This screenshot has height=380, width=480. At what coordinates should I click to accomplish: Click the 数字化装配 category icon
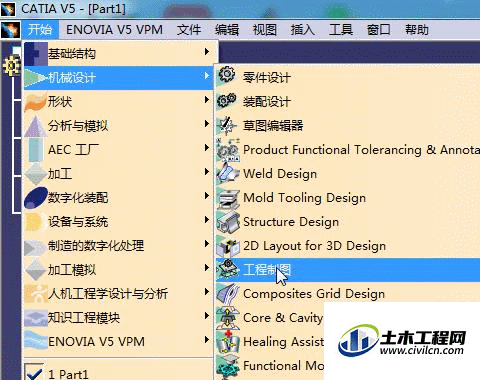click(36, 198)
